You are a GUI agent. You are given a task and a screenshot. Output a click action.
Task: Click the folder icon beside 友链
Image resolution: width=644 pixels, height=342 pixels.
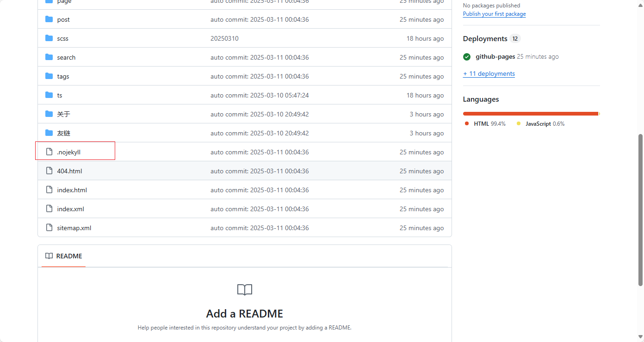49,133
